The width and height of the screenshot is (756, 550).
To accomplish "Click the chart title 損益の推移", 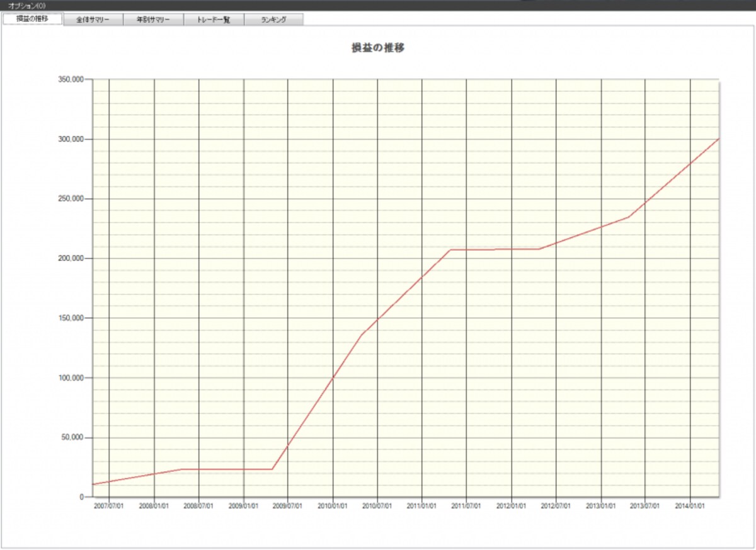I will [x=378, y=48].
